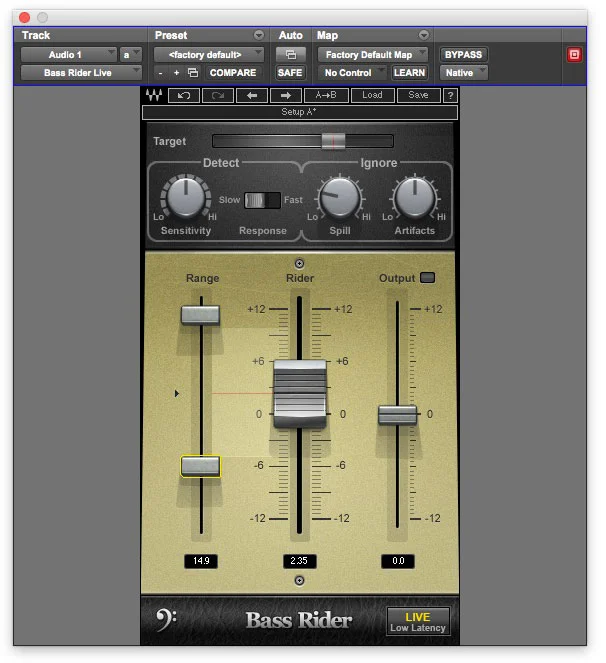Open help with question mark button
The height and width of the screenshot is (663, 606).
(x=450, y=96)
